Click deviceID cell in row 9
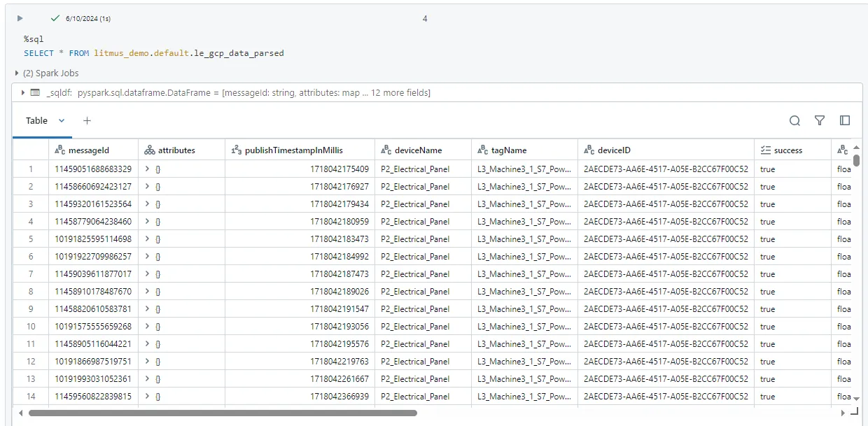This screenshot has width=868, height=426. click(x=666, y=308)
